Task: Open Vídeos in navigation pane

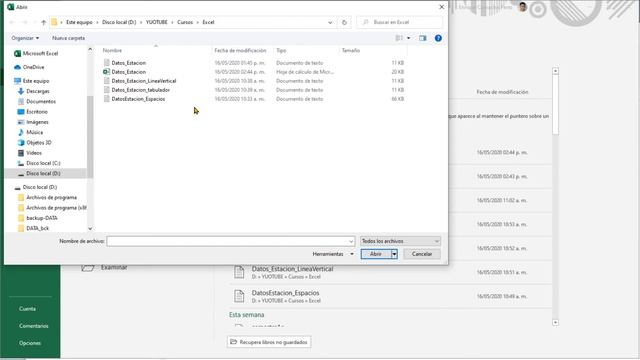Action: point(34,153)
